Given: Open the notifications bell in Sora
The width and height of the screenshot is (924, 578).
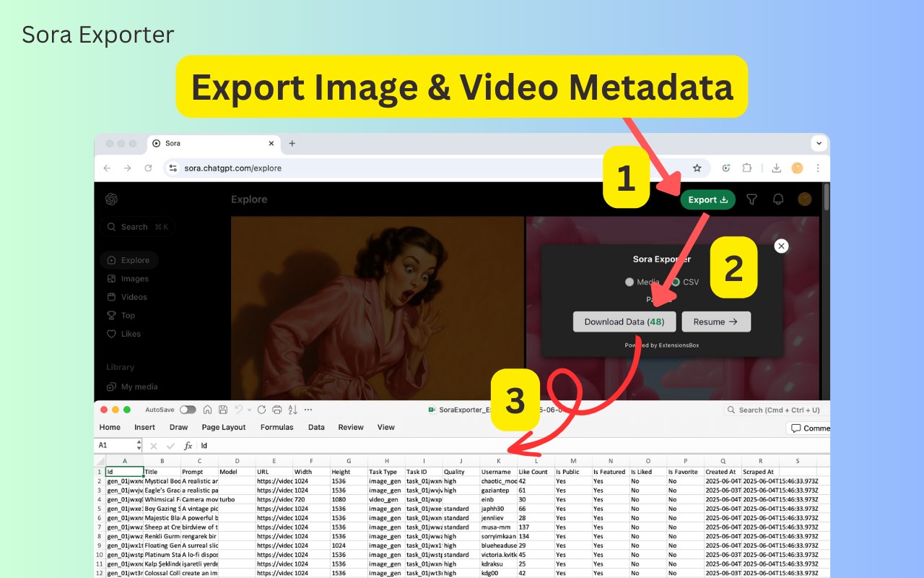Looking at the screenshot, I should 778,199.
